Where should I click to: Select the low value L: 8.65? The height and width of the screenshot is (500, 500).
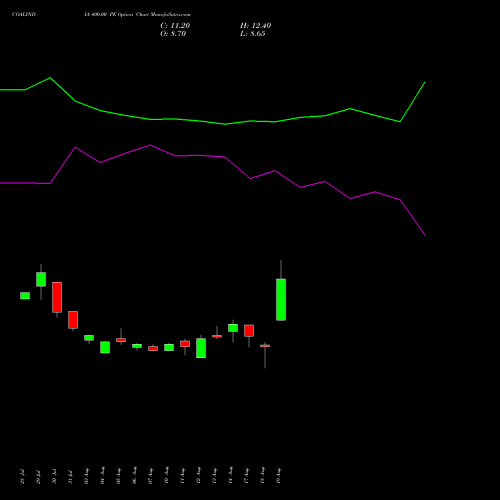[253, 34]
